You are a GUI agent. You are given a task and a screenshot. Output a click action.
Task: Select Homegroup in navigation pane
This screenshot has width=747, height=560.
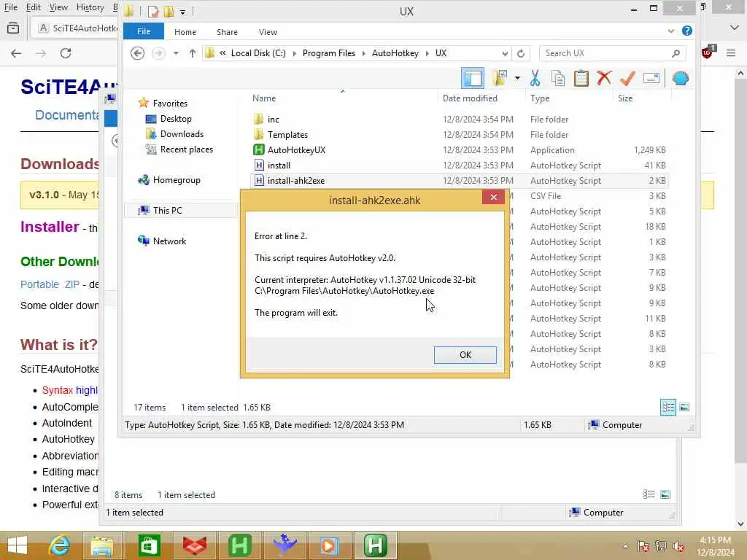pyautogui.click(x=177, y=180)
